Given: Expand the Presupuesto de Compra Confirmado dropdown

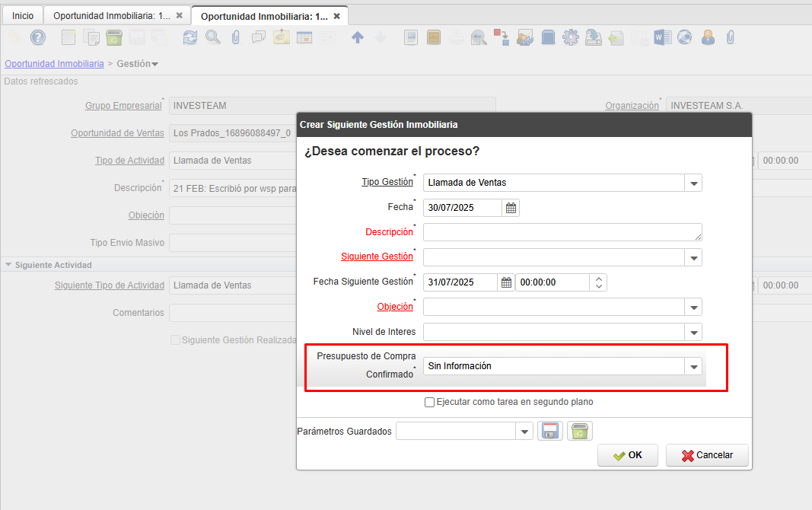Looking at the screenshot, I should [x=693, y=367].
